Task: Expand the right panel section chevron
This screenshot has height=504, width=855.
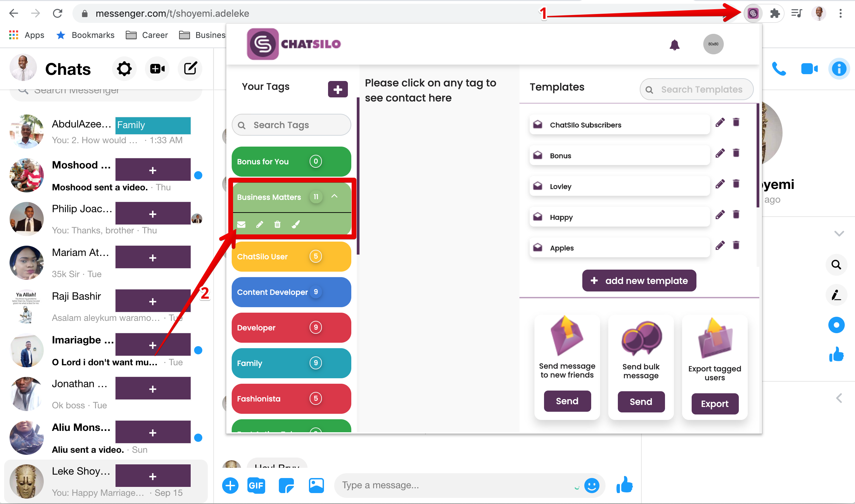Action: click(x=839, y=234)
